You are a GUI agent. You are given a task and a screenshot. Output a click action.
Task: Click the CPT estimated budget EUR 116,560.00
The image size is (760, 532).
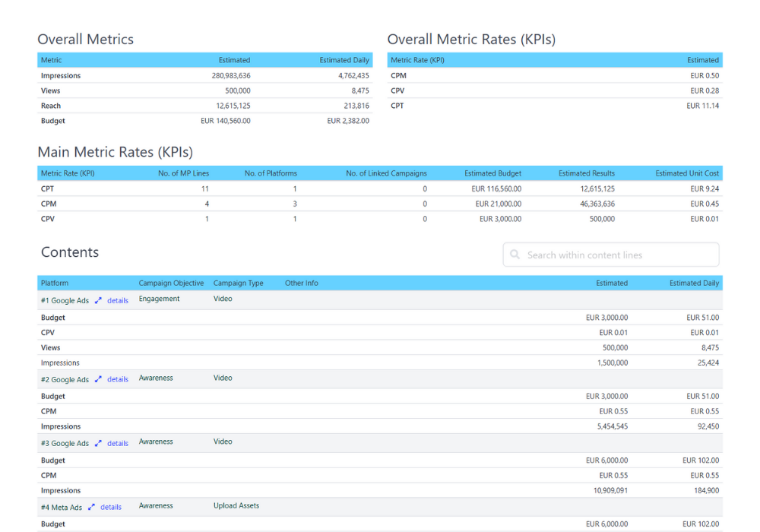click(496, 189)
